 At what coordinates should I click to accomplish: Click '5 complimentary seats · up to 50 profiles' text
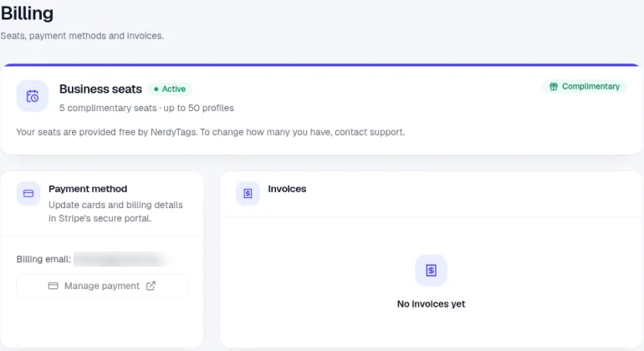(x=146, y=108)
